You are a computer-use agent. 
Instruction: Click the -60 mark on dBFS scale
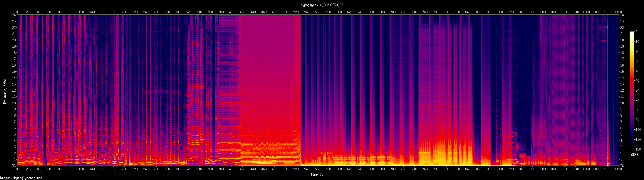click(636, 90)
